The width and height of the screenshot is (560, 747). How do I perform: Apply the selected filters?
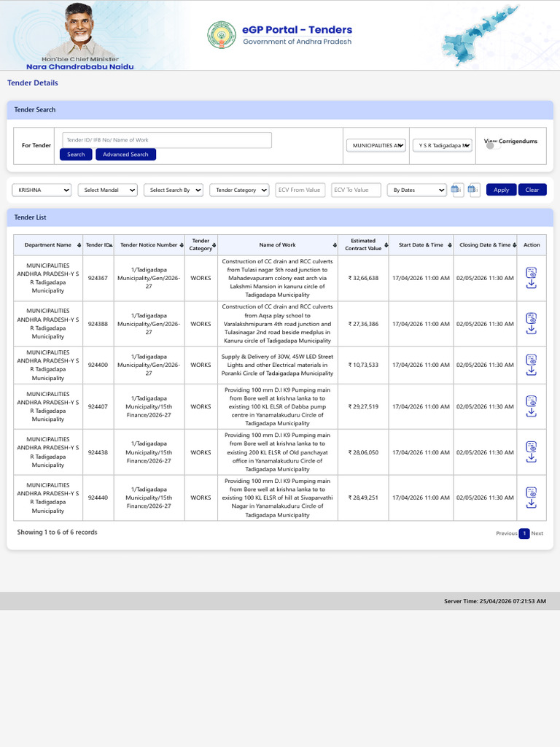pos(501,190)
